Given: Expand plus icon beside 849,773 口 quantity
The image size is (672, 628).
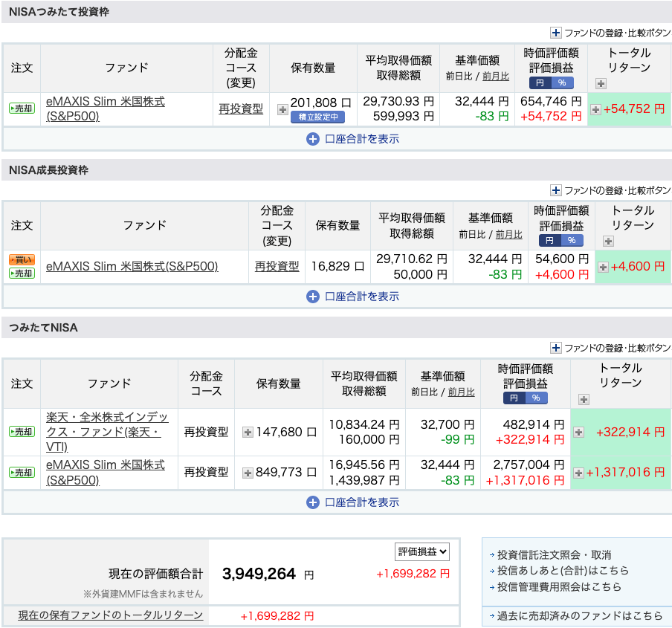Looking at the screenshot, I should coord(248,473).
